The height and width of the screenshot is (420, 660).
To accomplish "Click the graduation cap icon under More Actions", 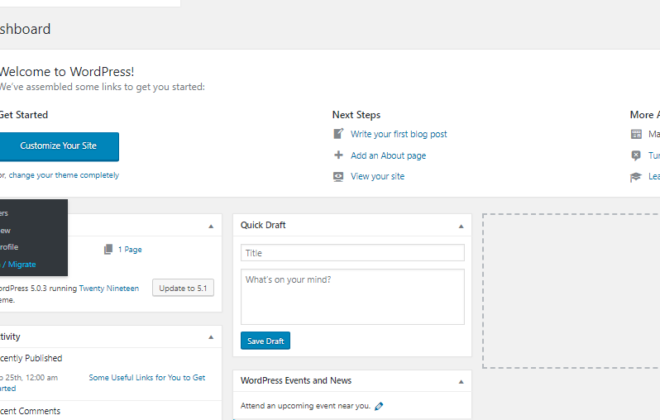I will [636, 177].
